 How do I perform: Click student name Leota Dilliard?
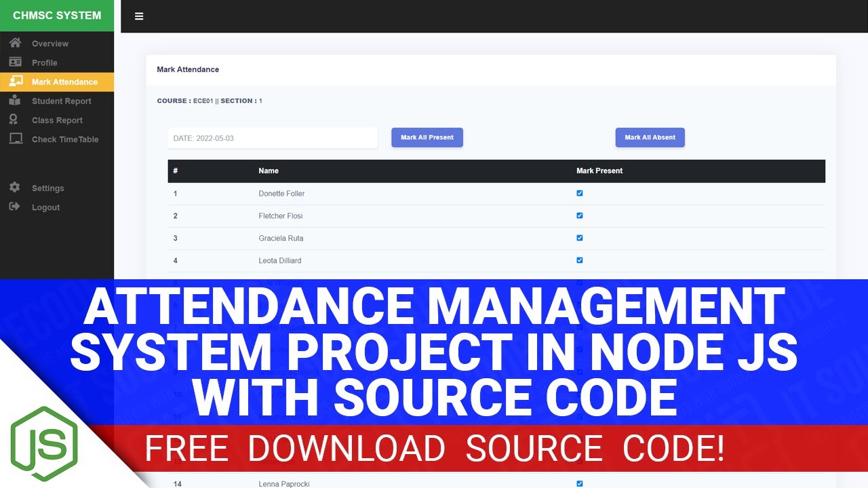pyautogui.click(x=280, y=261)
